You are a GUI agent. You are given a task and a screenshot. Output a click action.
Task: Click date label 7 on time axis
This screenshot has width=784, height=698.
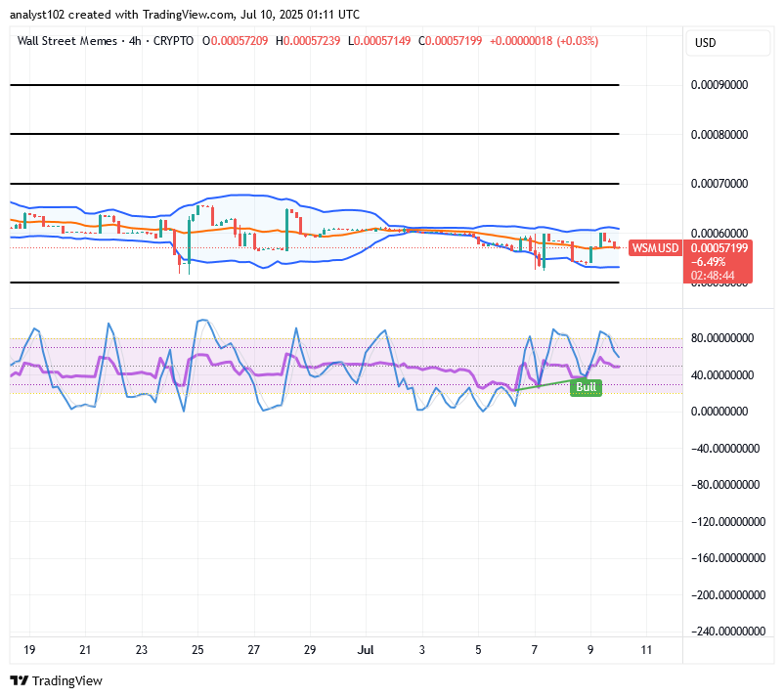535,650
